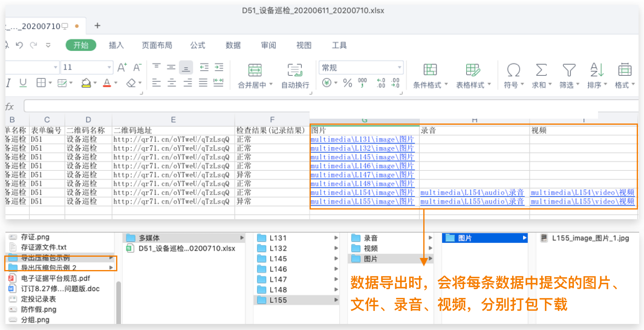
Task: Open the 数据 ribbon tab
Action: pos(233,45)
